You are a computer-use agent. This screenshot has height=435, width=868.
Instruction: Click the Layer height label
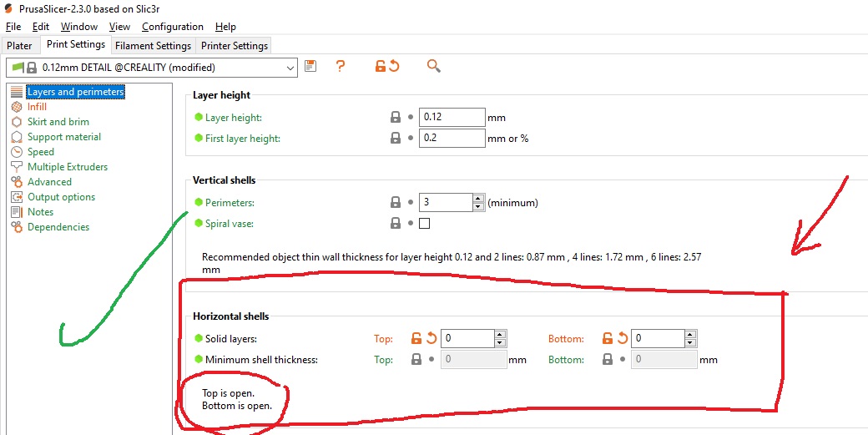pos(234,118)
